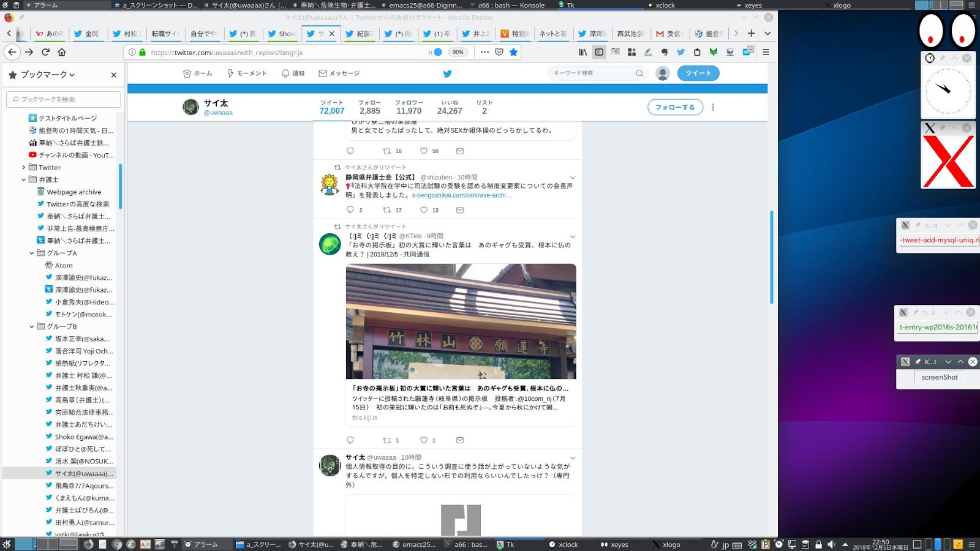Screen dimensions: 980x551
Task: Click the フォローする button
Action: tap(675, 107)
